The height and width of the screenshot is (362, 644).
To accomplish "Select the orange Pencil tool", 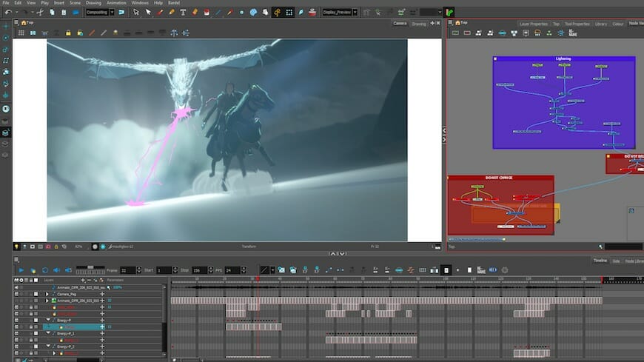I will click(x=171, y=13).
